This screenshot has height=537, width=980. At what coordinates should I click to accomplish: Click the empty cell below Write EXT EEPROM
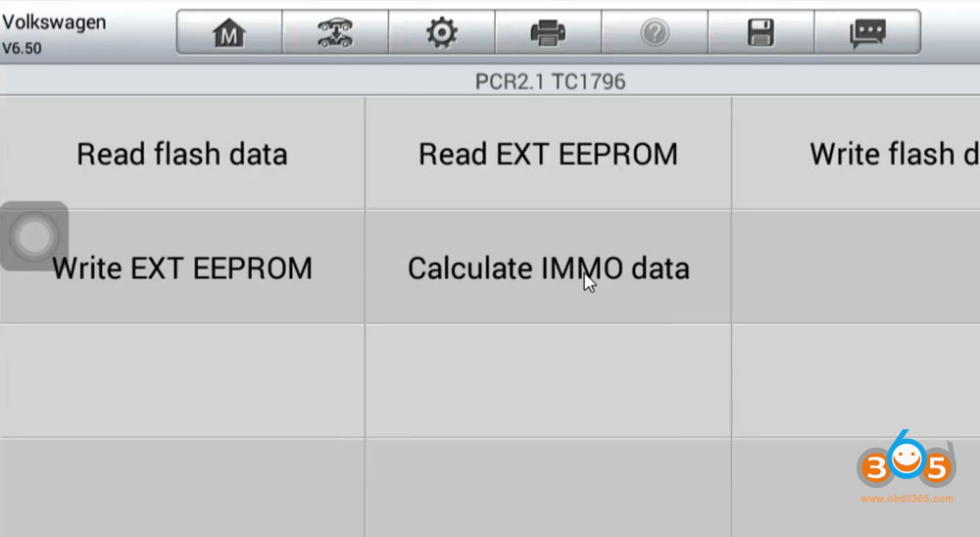click(x=182, y=380)
